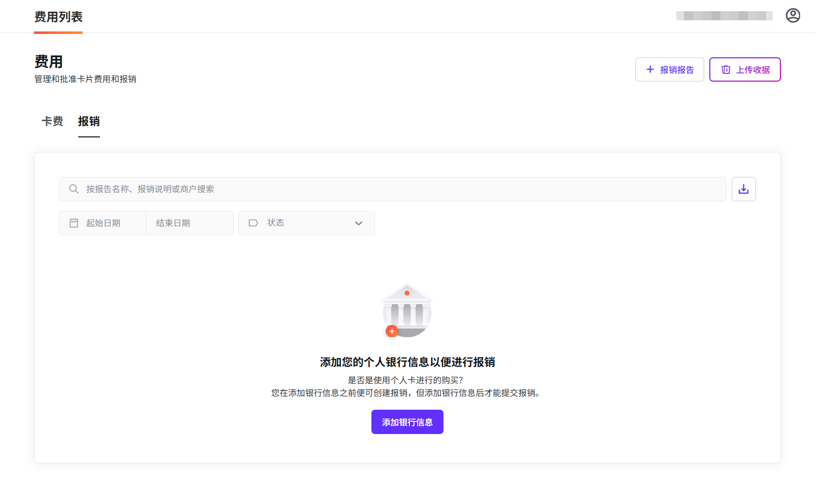Open the user account profile icon
Image resolution: width=824 pixels, height=504 pixels.
point(793,16)
